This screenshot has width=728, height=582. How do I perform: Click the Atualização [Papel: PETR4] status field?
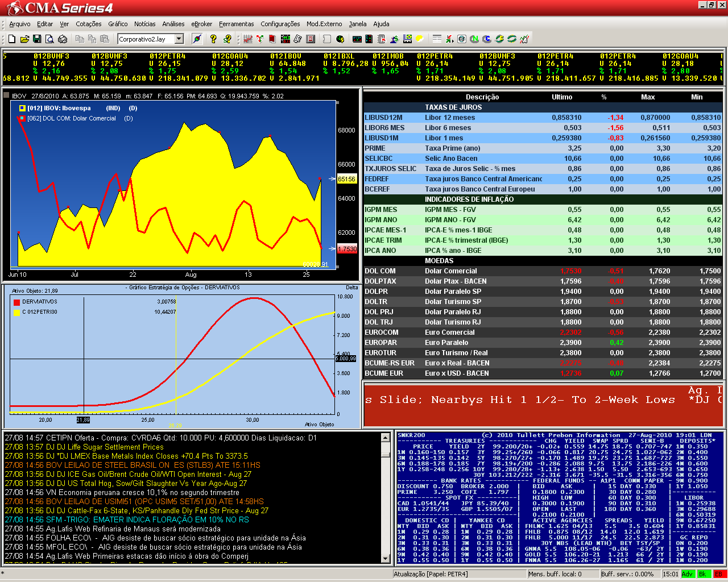pos(459,574)
